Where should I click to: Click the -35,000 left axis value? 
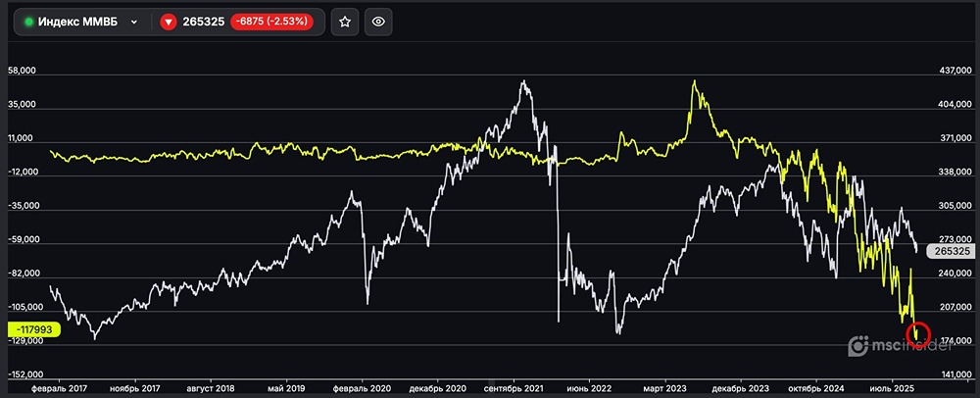point(23,206)
